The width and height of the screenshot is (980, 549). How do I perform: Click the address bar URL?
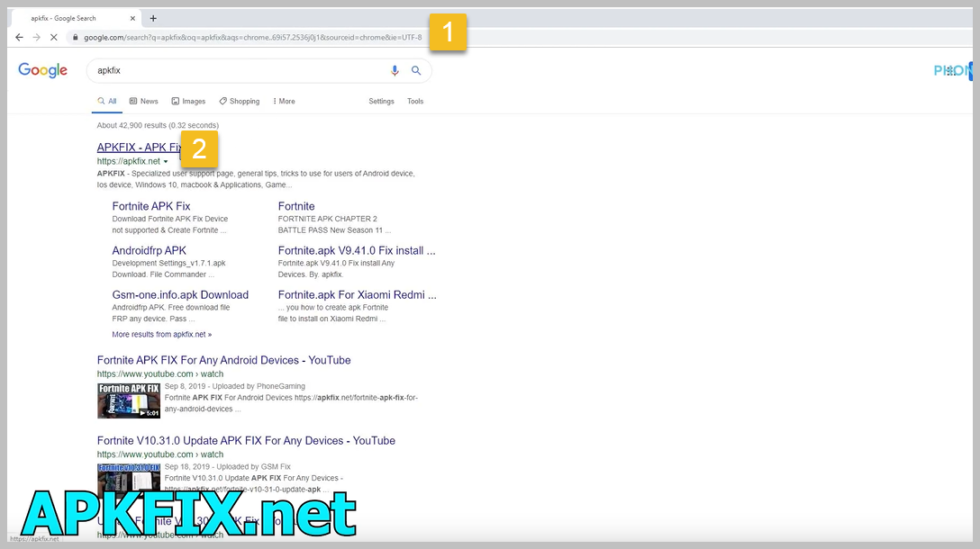[x=252, y=38]
